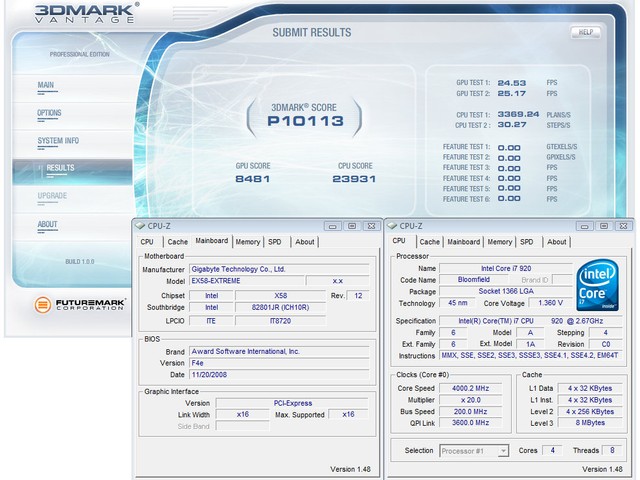Switch to SPD tab in left CPU-Z window
The width and height of the screenshot is (640, 480).
click(x=275, y=242)
